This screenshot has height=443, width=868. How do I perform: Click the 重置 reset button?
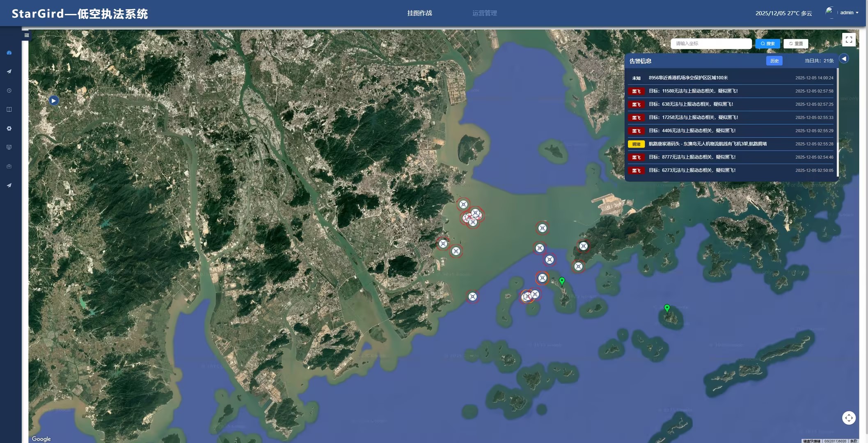pos(796,43)
